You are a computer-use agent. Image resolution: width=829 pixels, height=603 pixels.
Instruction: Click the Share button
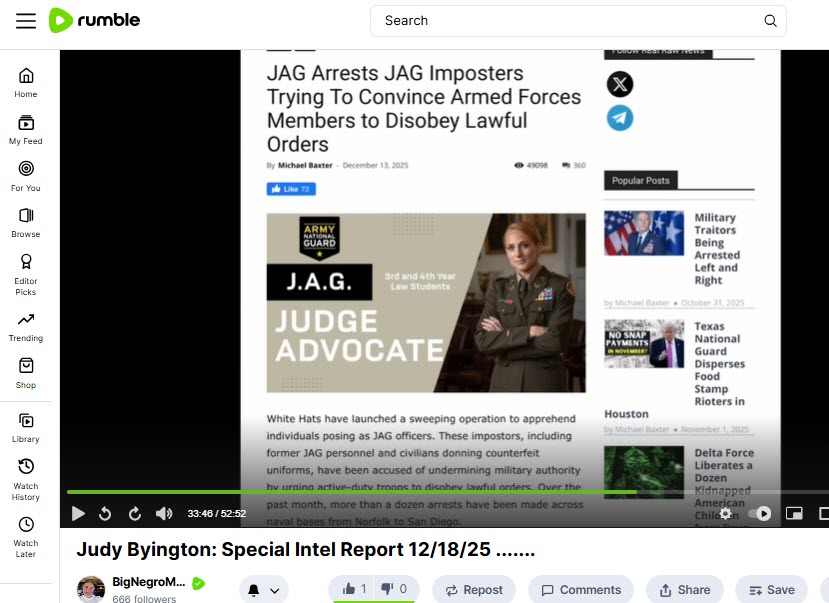tap(684, 590)
